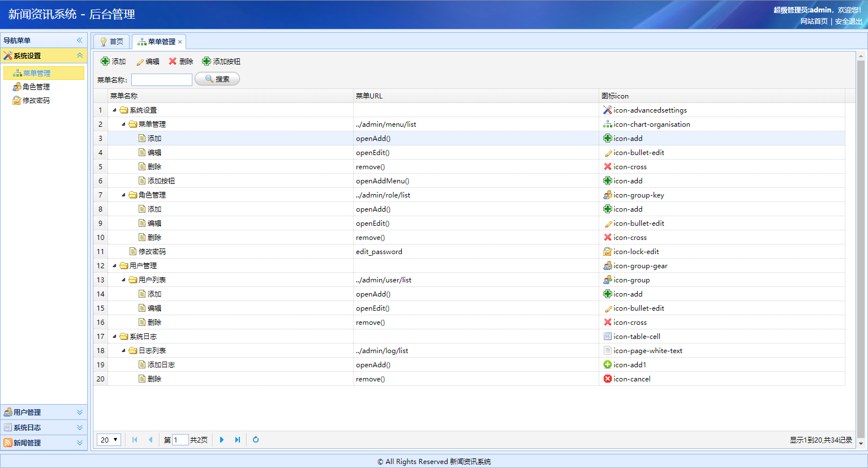Click the icon-group-gear icon in row 12
Screen dimensions: 868x468
tap(608, 265)
